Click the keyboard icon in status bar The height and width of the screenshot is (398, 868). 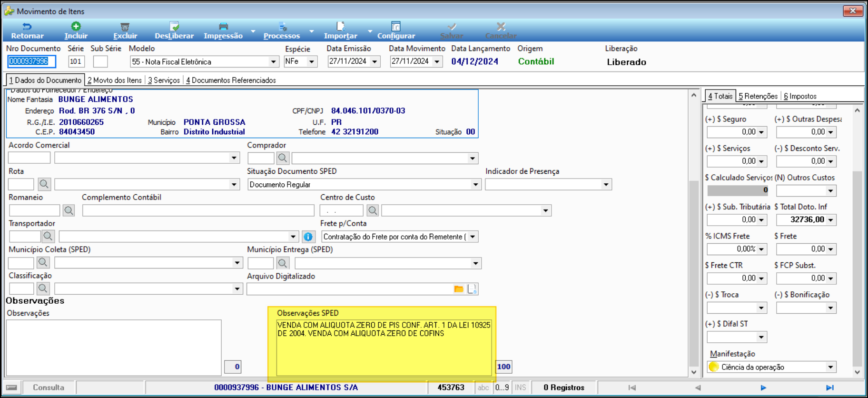click(12, 388)
